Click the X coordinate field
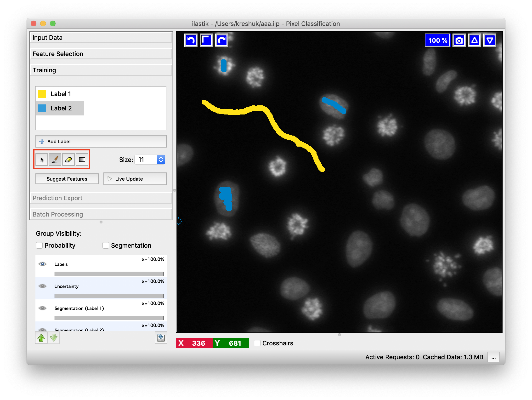 point(195,344)
